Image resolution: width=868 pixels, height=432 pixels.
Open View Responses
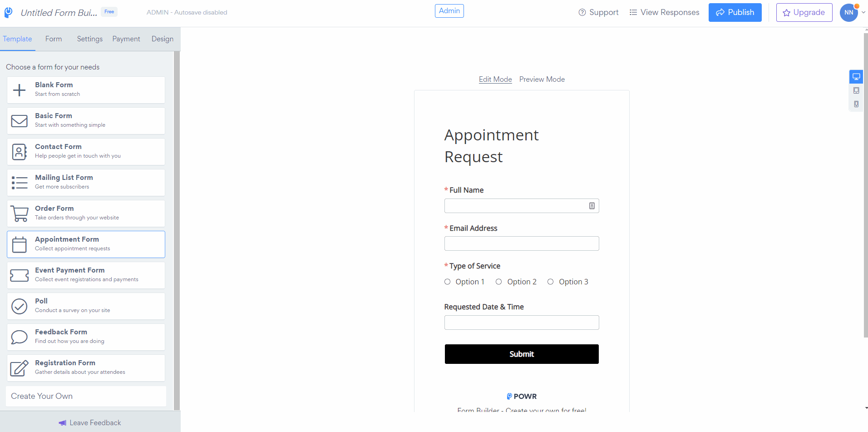664,12
